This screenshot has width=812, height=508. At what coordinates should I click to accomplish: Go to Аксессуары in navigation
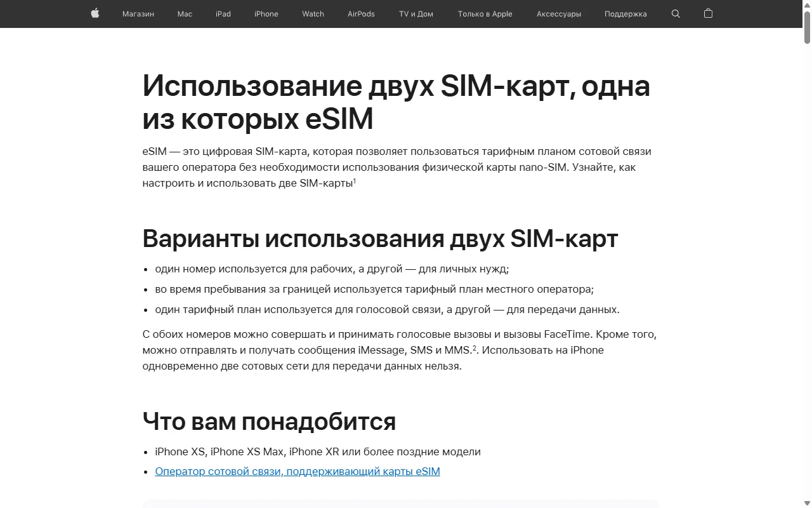[x=559, y=14]
